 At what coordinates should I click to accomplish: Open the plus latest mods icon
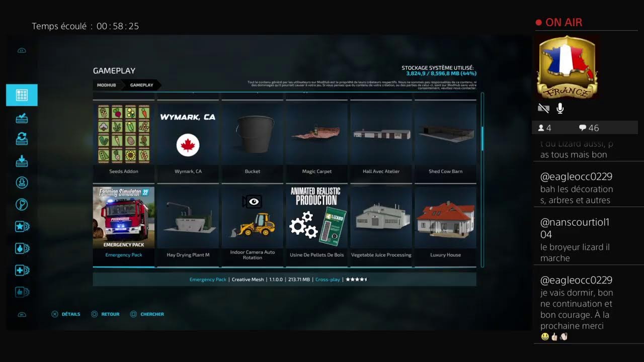(22, 270)
